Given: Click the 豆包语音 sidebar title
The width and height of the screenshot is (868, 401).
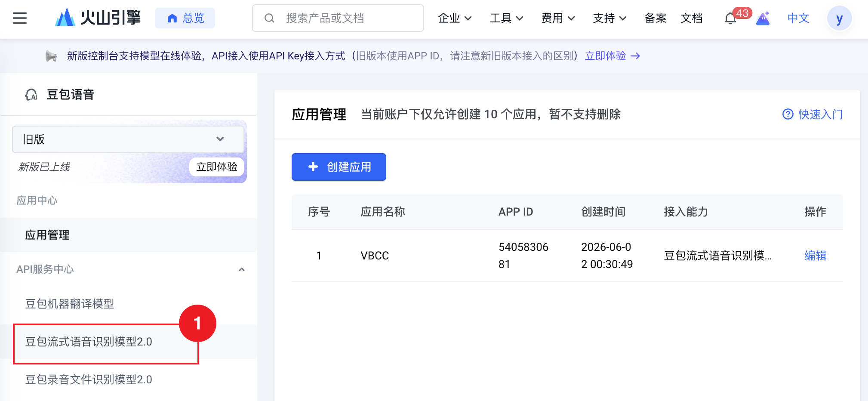Looking at the screenshot, I should 71,95.
